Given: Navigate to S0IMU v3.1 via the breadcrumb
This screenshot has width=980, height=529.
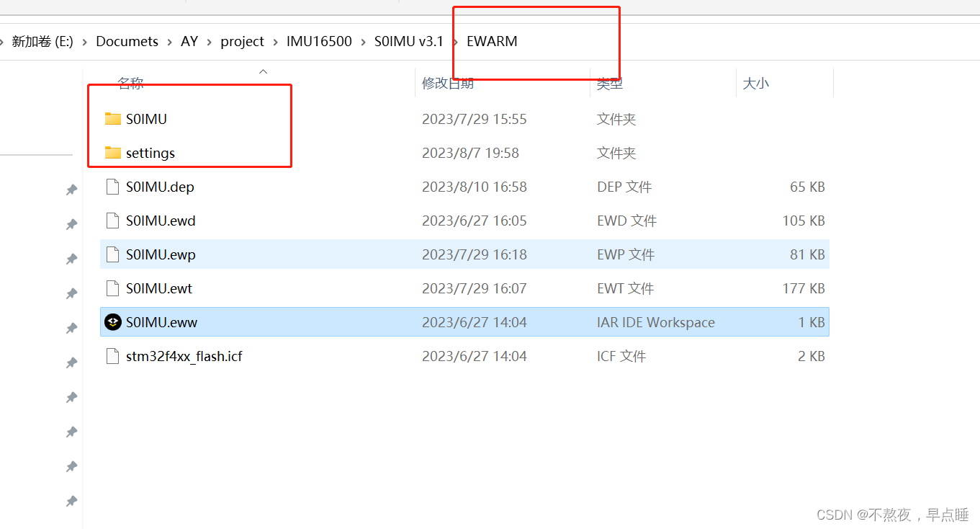Looking at the screenshot, I should 408,41.
